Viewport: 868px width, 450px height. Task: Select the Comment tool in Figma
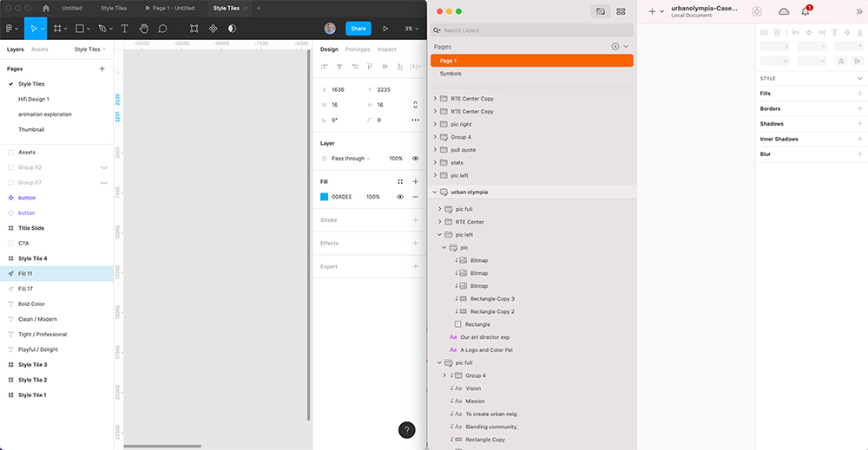coord(163,29)
